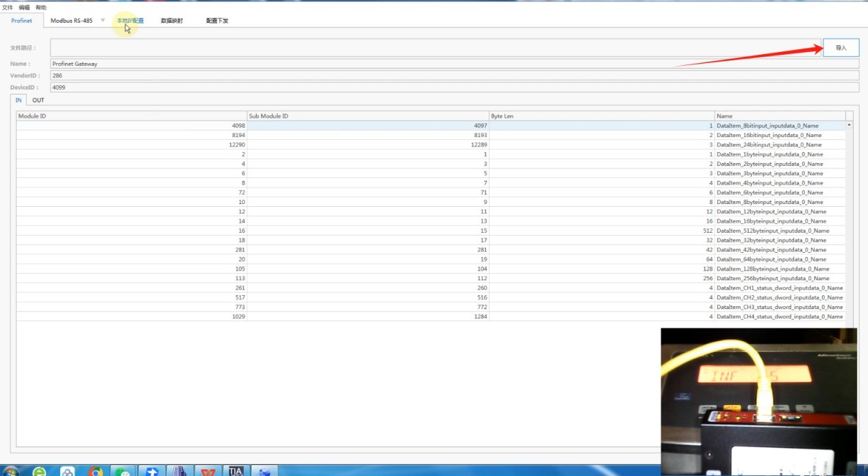Select the OUT sub-tab
The height and width of the screenshot is (476, 868).
[x=38, y=100]
